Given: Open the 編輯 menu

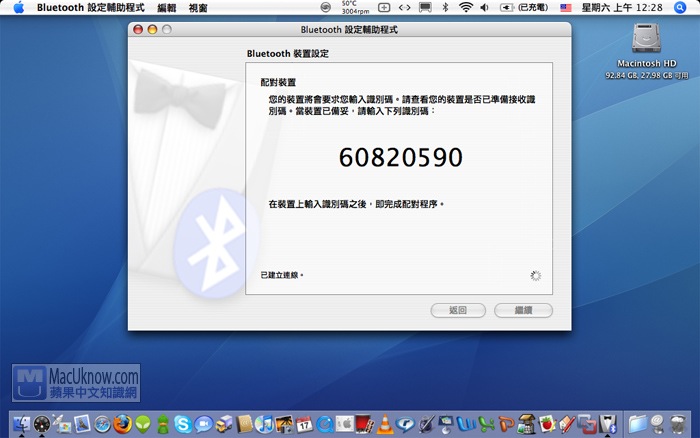Looking at the screenshot, I should click(x=167, y=8).
